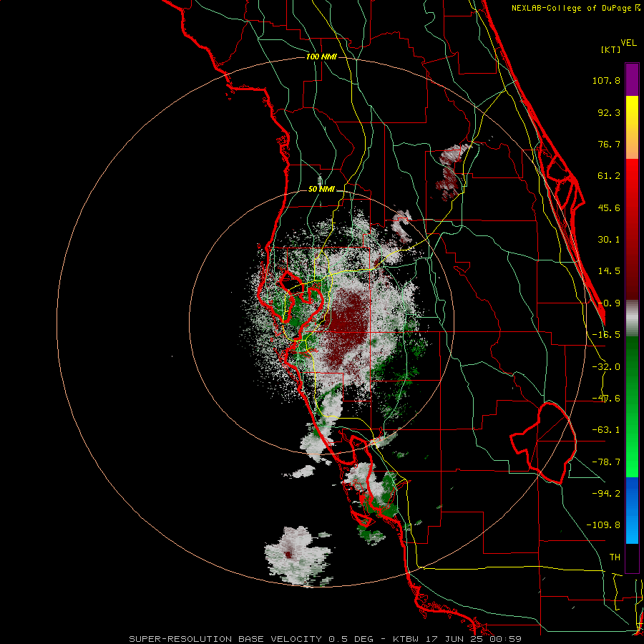The image size is (644, 644).
Task: Click the NEXLAB-College of DuPage watermark text
Action: 575,8
